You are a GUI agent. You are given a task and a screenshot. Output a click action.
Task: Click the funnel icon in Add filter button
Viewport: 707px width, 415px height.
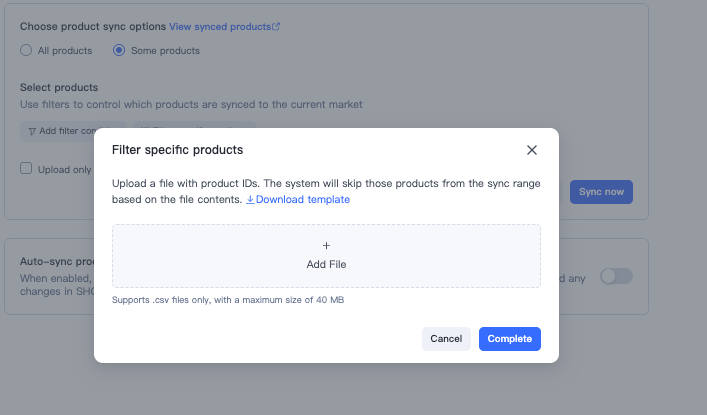pyautogui.click(x=32, y=131)
